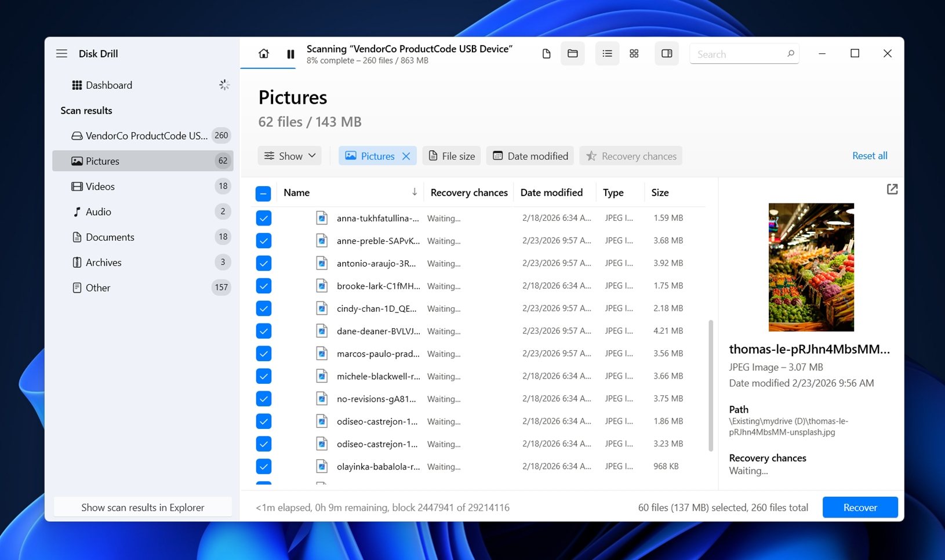Image resolution: width=945 pixels, height=560 pixels.
Task: Click inside the Search field
Action: click(736, 53)
